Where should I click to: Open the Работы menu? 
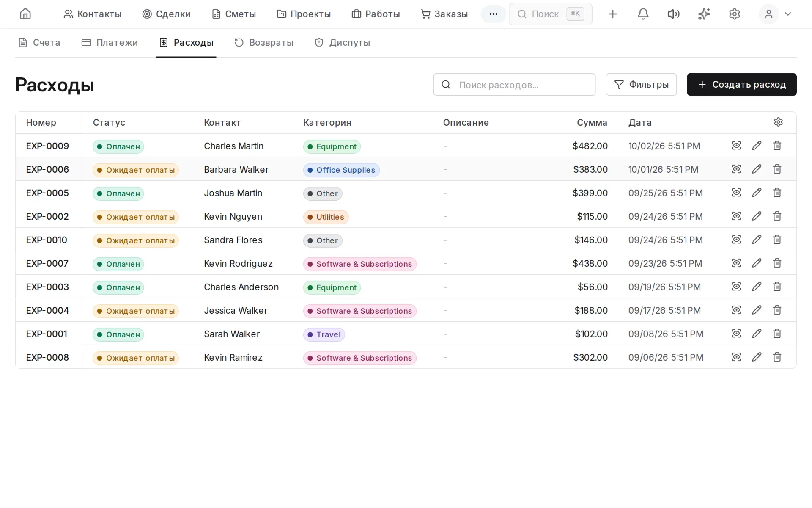(x=376, y=14)
